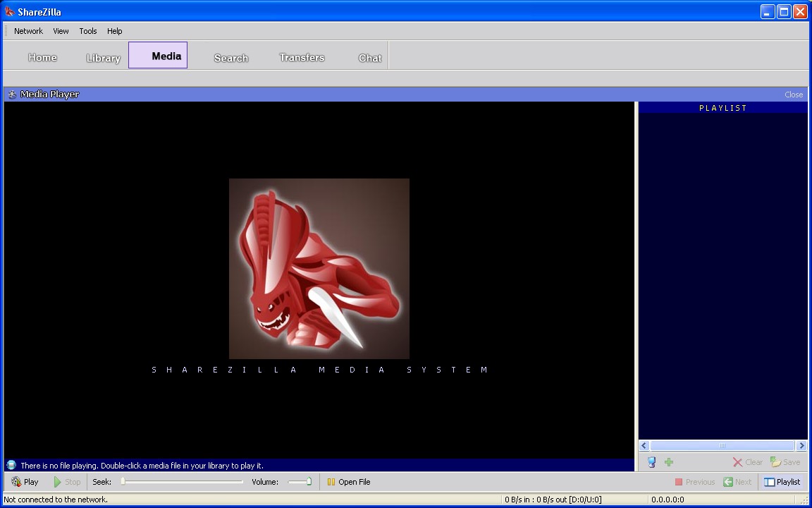
Task: Click the info icon beside the no-file message
Action: pos(11,465)
